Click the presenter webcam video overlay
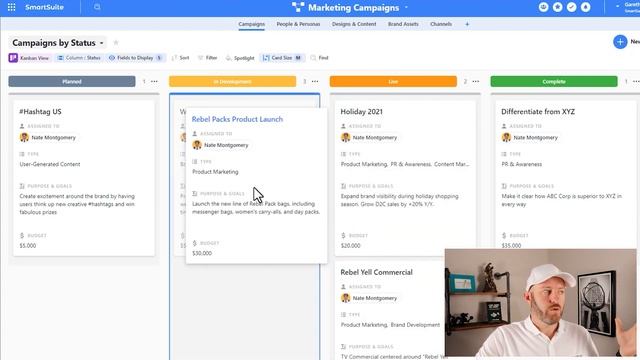 click(x=541, y=303)
